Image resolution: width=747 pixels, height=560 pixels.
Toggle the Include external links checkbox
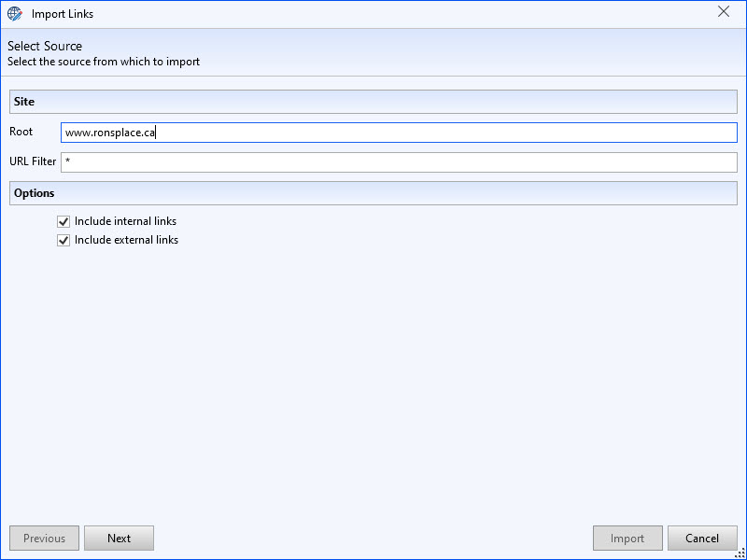click(x=63, y=240)
